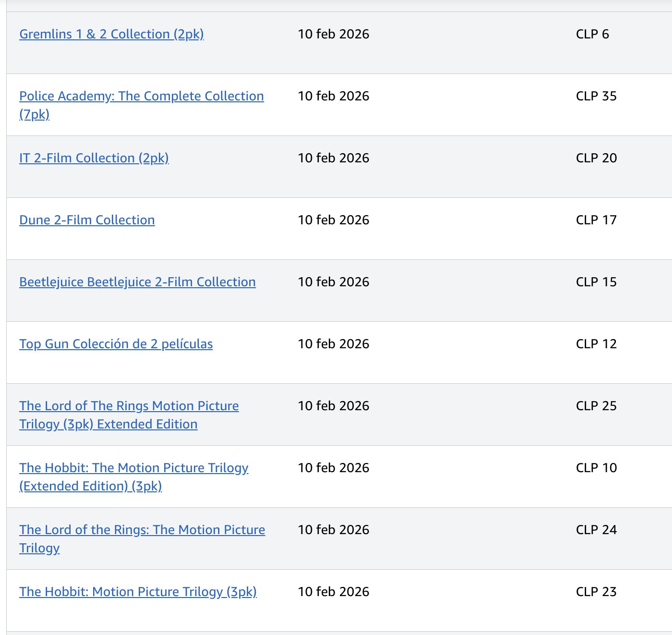Open The Hobbit Extended Edition trilogy link

click(133, 468)
